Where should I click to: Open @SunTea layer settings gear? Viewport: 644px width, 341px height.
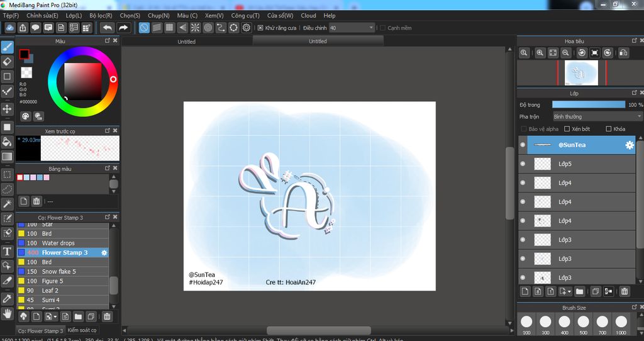tap(629, 145)
